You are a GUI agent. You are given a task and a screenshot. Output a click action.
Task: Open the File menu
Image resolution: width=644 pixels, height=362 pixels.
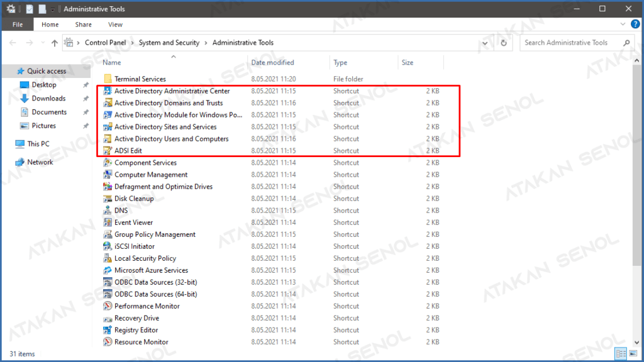point(18,25)
